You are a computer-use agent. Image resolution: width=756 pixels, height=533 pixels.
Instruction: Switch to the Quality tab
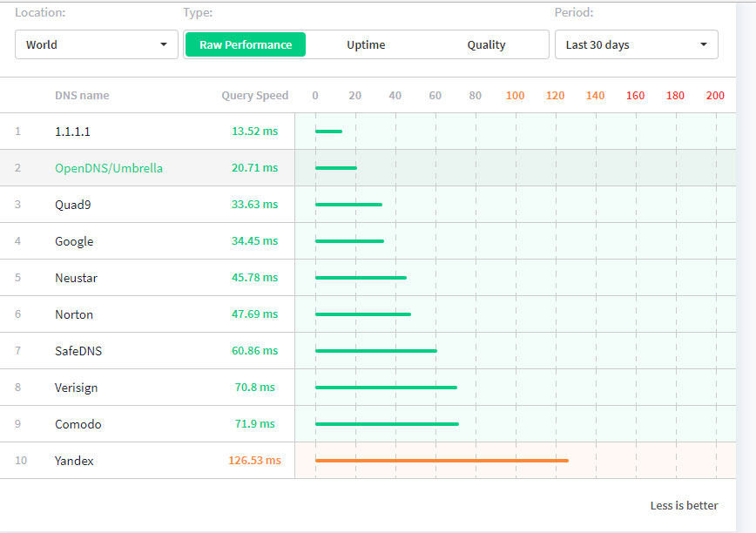[x=486, y=44]
